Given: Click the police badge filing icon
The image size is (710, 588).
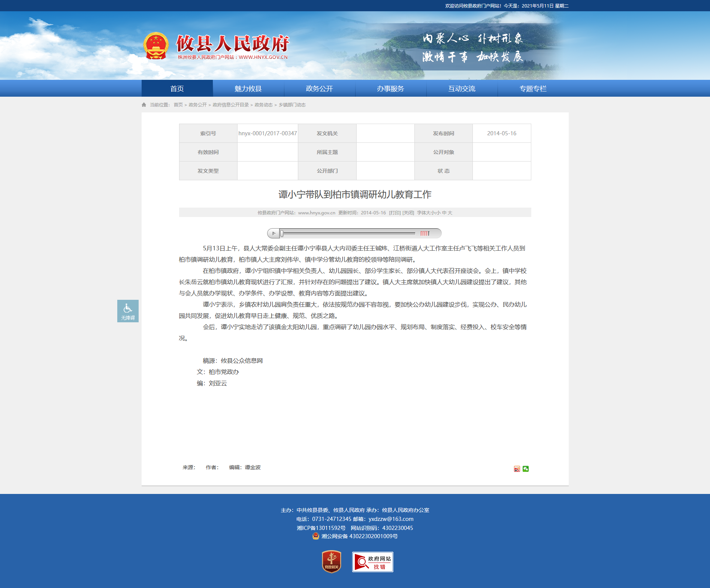Looking at the screenshot, I should point(316,536).
